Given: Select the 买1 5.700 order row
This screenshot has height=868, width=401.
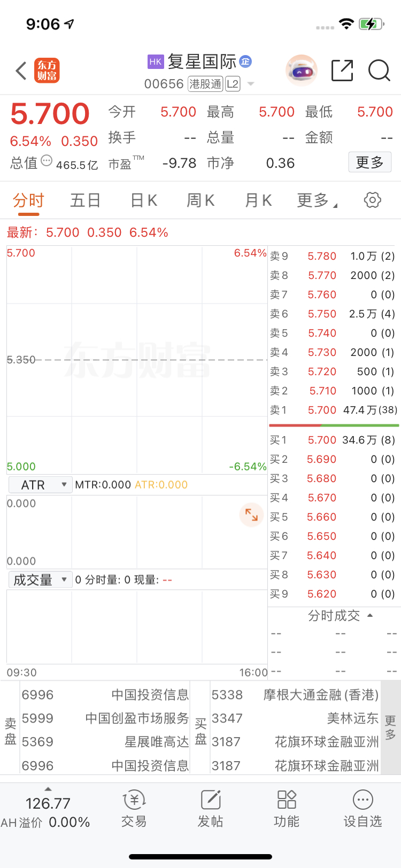Looking at the screenshot, I should [333, 440].
